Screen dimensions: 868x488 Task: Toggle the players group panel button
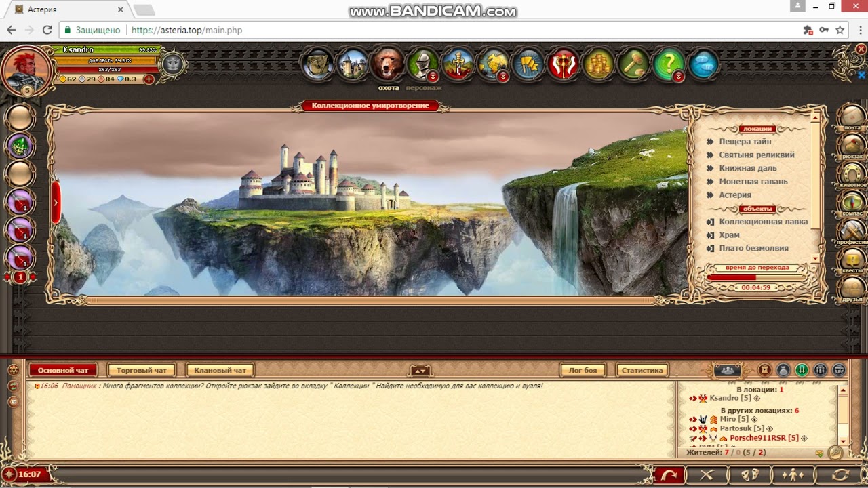(x=727, y=370)
